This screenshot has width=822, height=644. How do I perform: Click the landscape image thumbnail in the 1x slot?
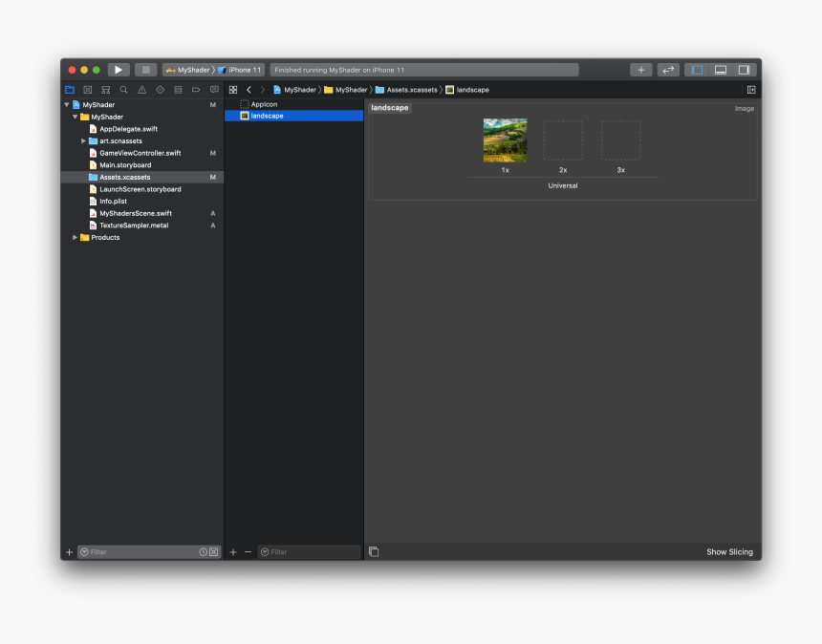(x=505, y=140)
